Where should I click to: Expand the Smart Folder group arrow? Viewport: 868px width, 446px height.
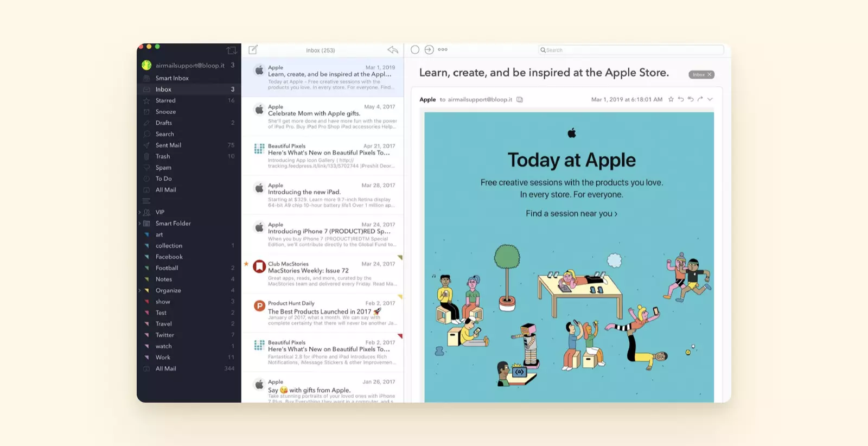[139, 224]
